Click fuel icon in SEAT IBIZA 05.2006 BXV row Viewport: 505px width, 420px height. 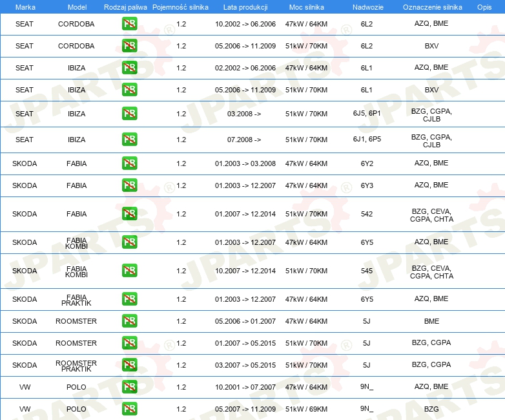point(129,89)
